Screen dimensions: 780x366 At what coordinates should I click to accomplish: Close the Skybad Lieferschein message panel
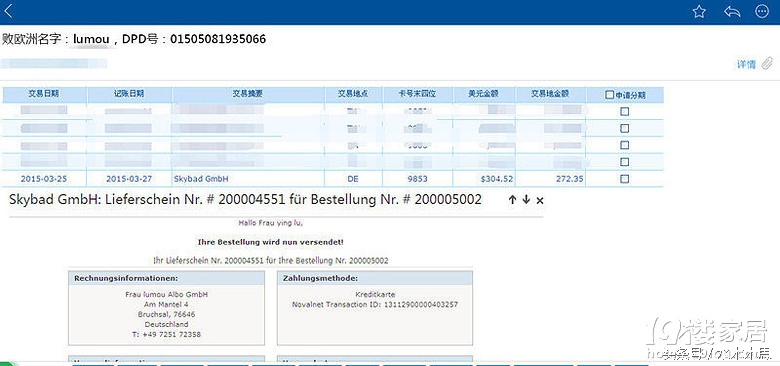[x=540, y=200]
